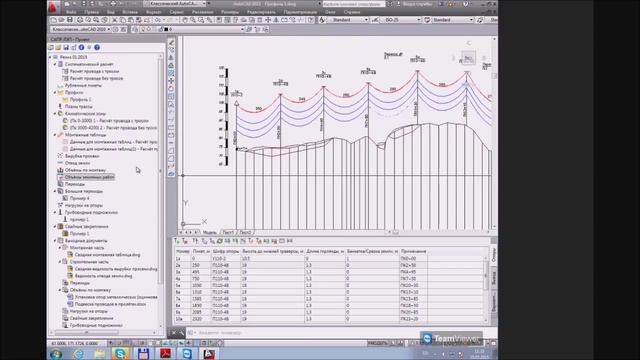640x360 pixels.
Task: Select 'Рубежные пикеты' in the tree
Action: 83,85
